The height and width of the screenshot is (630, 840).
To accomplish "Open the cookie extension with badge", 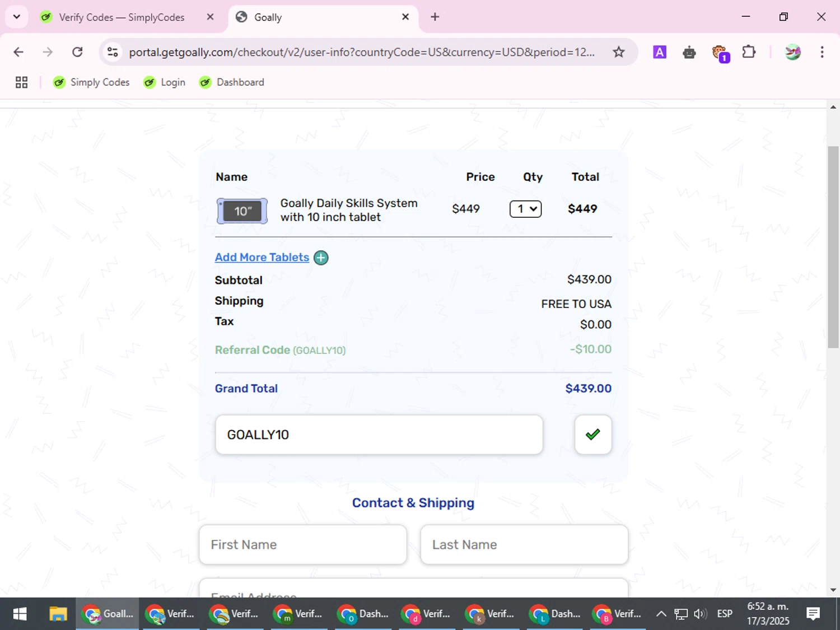I will pos(720,53).
